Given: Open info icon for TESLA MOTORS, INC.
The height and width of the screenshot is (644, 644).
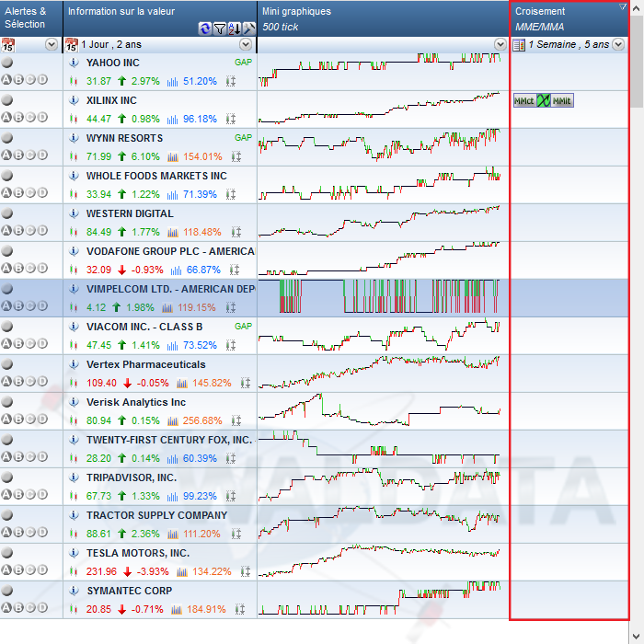Looking at the screenshot, I should 74,553.
